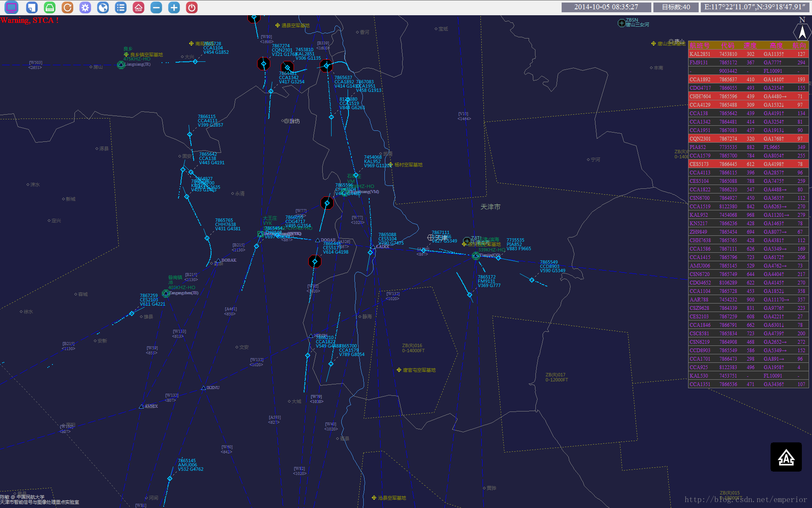Click the FM9131 aircraft target diamond

[x=469, y=295]
